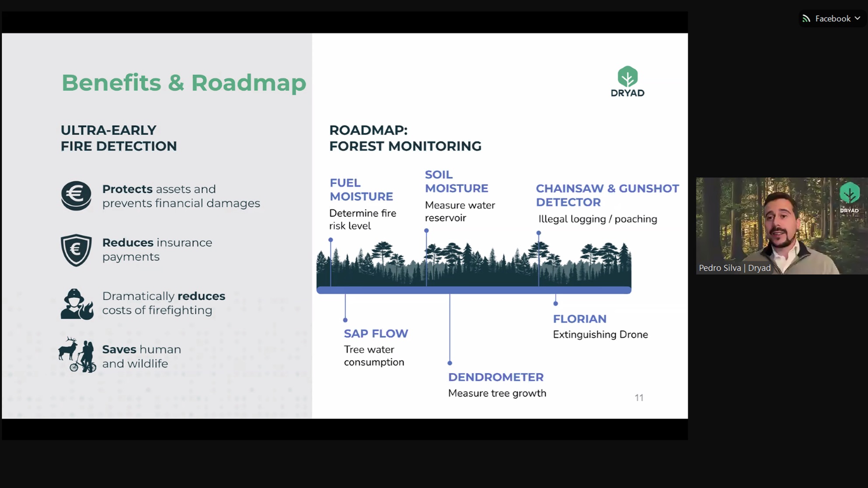Viewport: 868px width, 488px height.
Task: Click the Dryad logo in Pedro's video
Action: click(849, 197)
